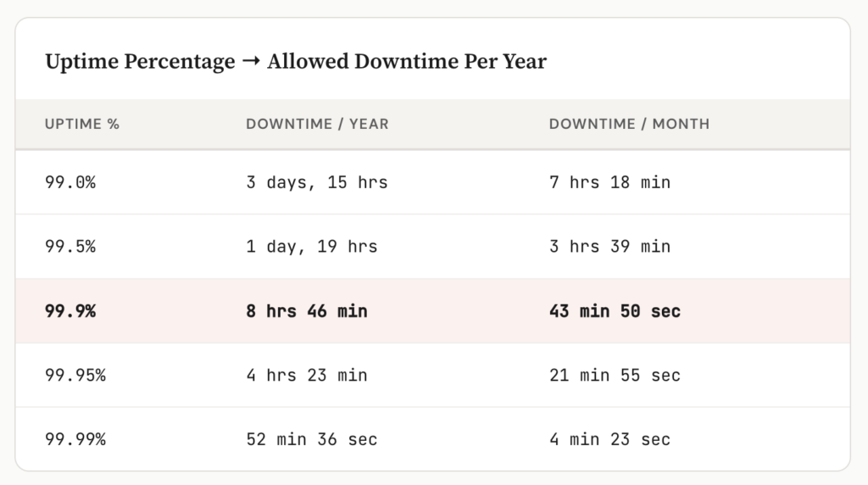Click the bold '43 min 50 sec' cell

(x=615, y=311)
